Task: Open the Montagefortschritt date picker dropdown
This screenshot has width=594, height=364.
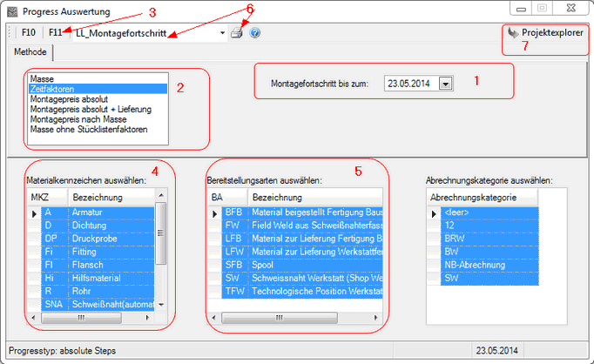Action: pyautogui.click(x=445, y=84)
